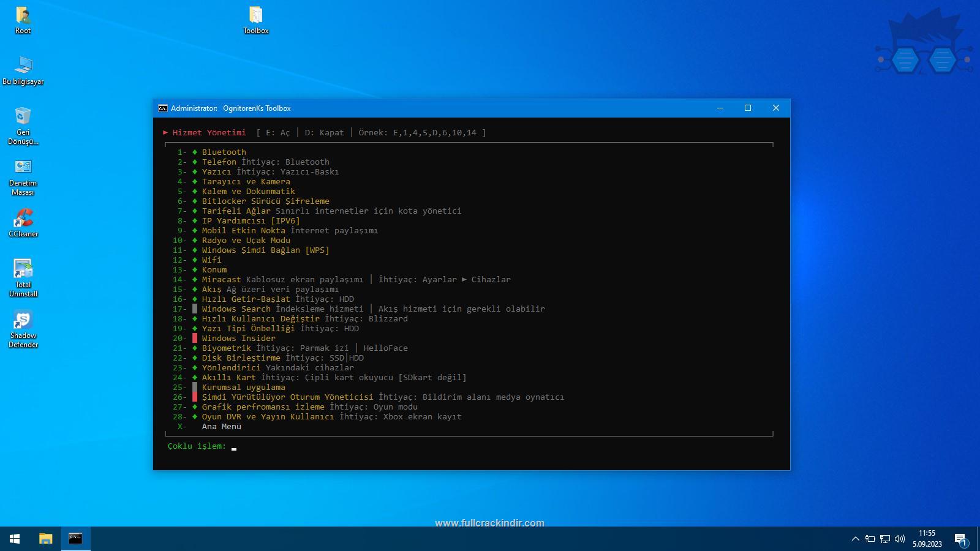Click the Kurumsal uygulama entry text
This screenshot has height=551, width=980.
[243, 388]
